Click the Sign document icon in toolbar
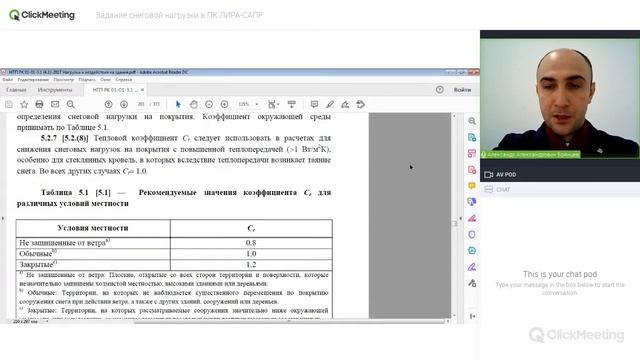The image size is (640, 360). 345,104
